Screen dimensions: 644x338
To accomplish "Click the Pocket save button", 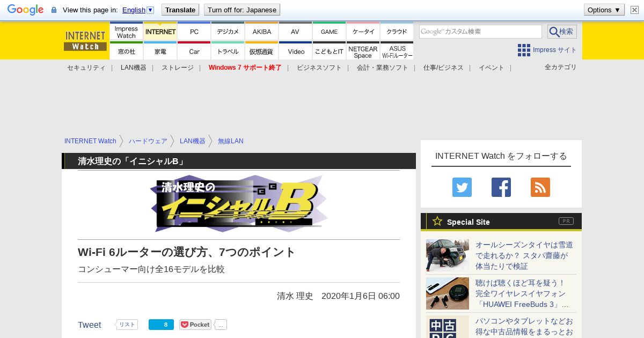I will 195,325.
